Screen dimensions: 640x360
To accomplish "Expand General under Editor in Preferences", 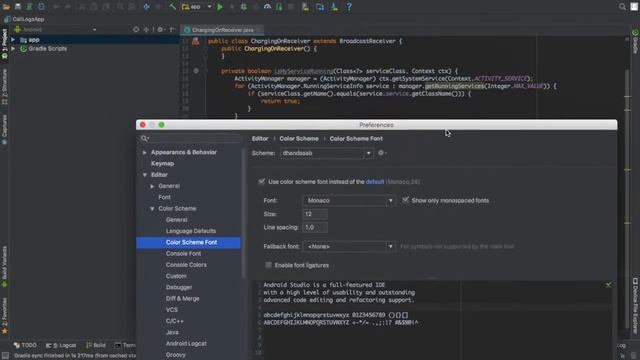I will tap(152, 186).
